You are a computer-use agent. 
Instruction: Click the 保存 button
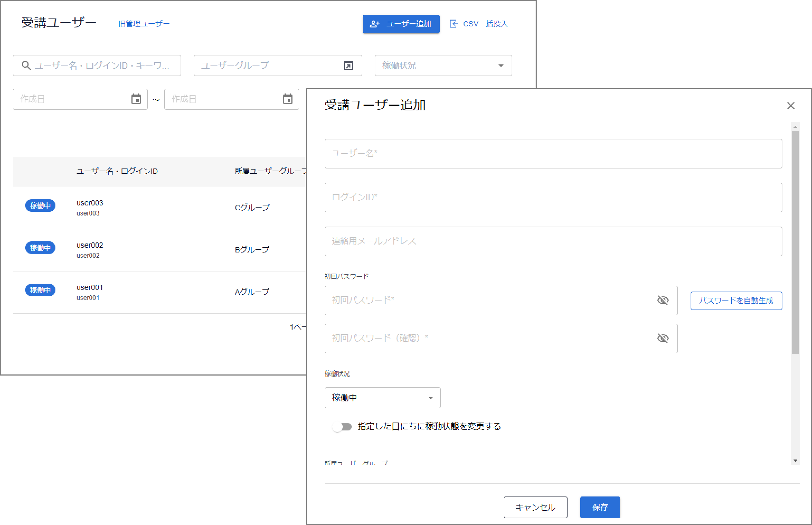point(600,507)
